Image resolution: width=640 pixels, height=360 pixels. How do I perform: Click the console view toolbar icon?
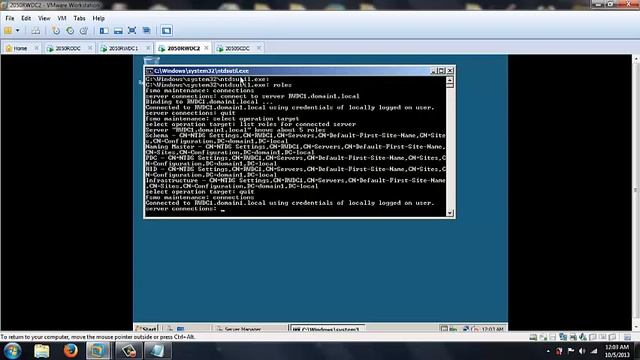[166, 31]
